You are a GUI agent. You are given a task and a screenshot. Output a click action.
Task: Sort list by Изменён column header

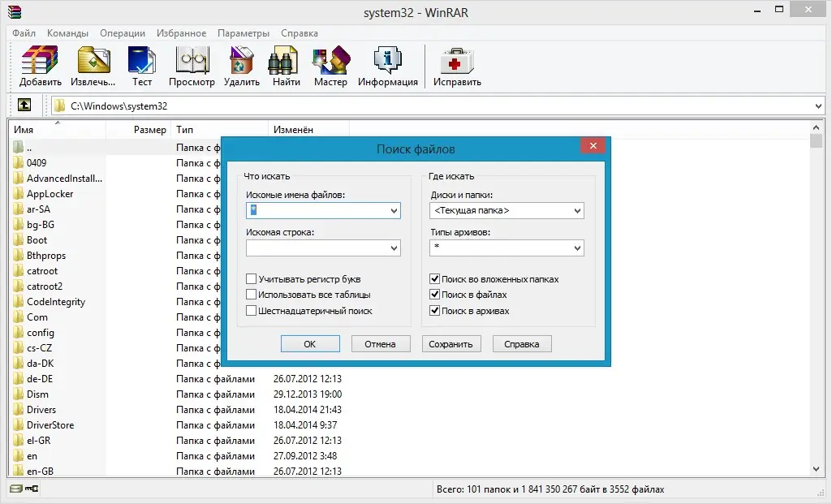click(308, 129)
